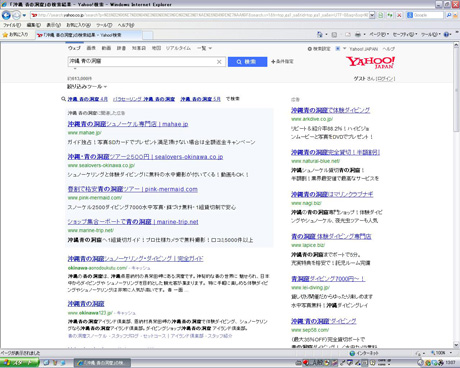Select the Internet Explorer taskbar window button
This screenshot has width=460, height=368.
(102, 363)
